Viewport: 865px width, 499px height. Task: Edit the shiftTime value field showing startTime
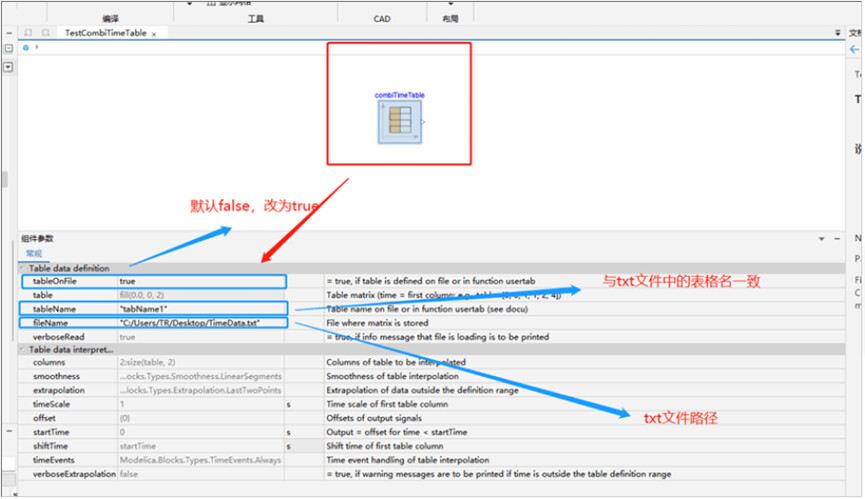pos(201,446)
